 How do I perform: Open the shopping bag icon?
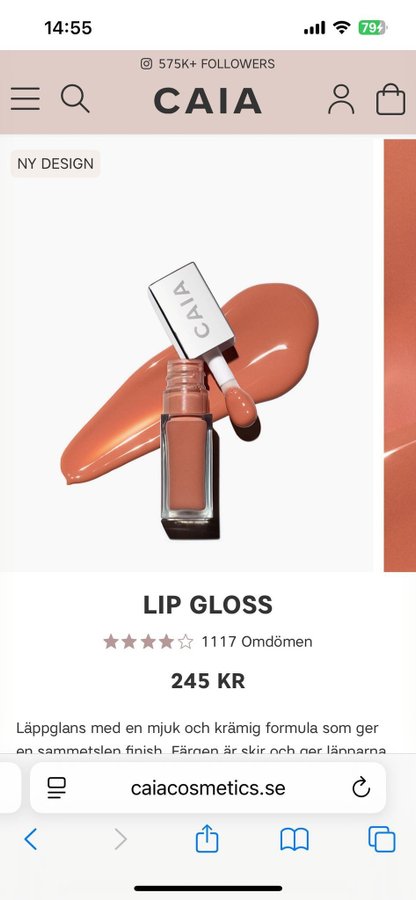[x=391, y=99]
